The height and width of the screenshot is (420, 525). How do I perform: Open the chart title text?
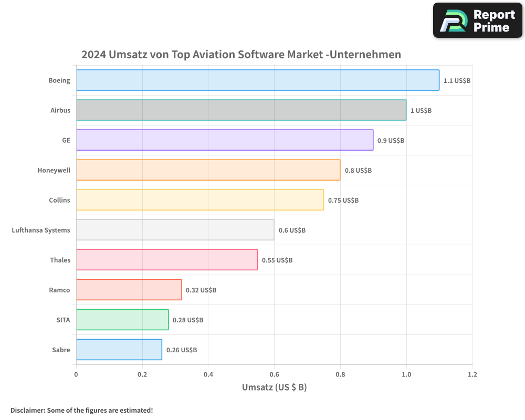[241, 54]
